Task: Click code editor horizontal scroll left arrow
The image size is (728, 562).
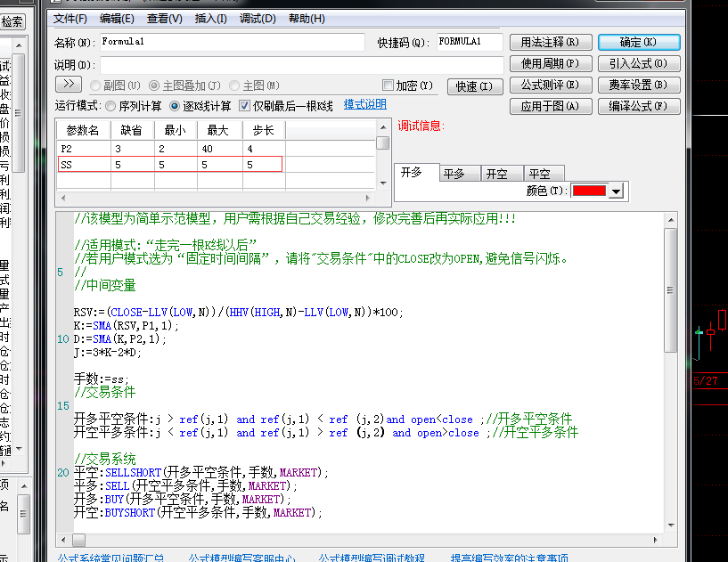Action: click(63, 540)
